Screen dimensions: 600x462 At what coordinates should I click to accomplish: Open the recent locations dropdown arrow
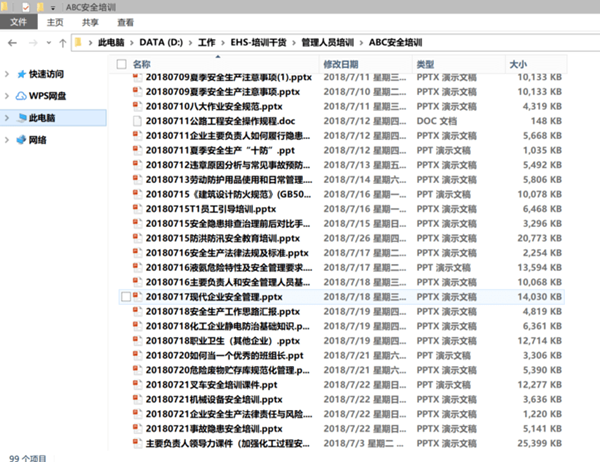[x=46, y=43]
